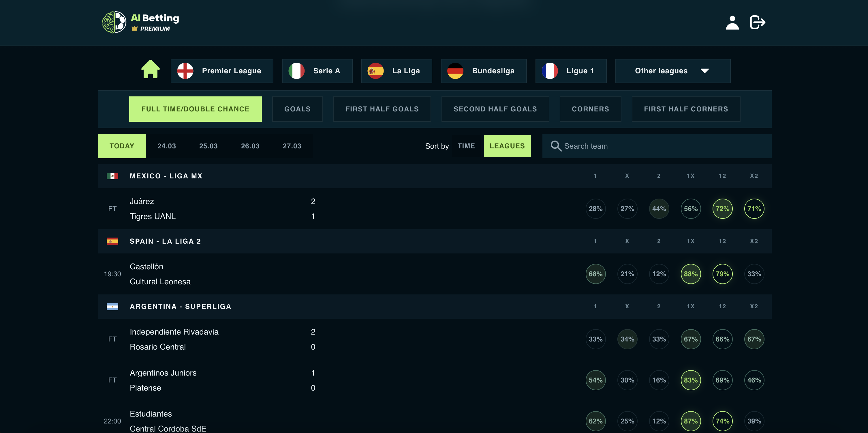Sort matches by Time
Viewport: 868px width, 433px height.
click(466, 146)
